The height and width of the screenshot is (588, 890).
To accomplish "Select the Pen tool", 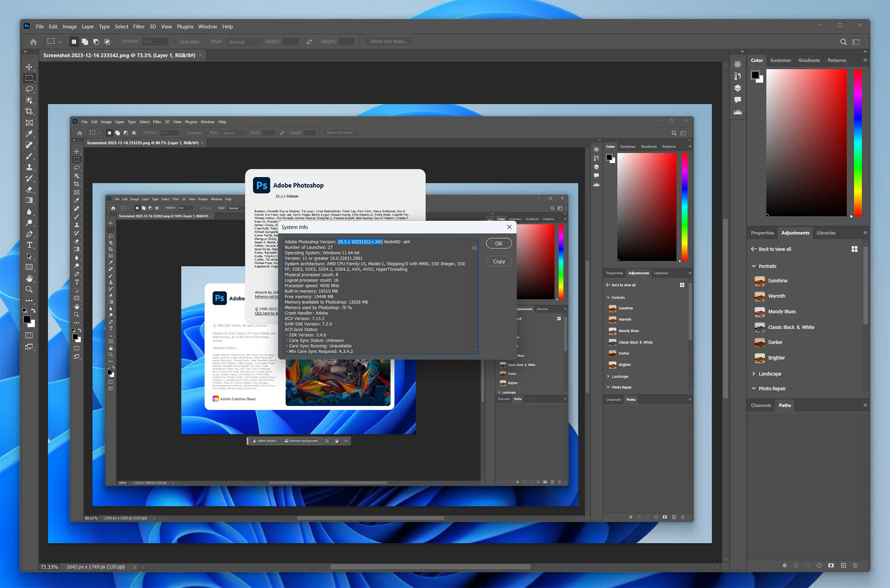I will click(x=29, y=234).
